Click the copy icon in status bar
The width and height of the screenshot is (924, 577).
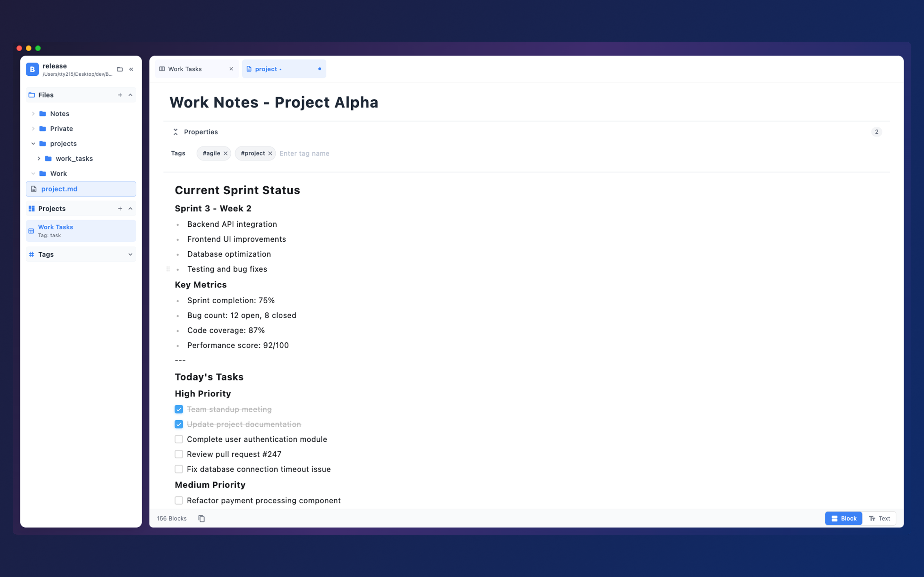[x=201, y=518]
